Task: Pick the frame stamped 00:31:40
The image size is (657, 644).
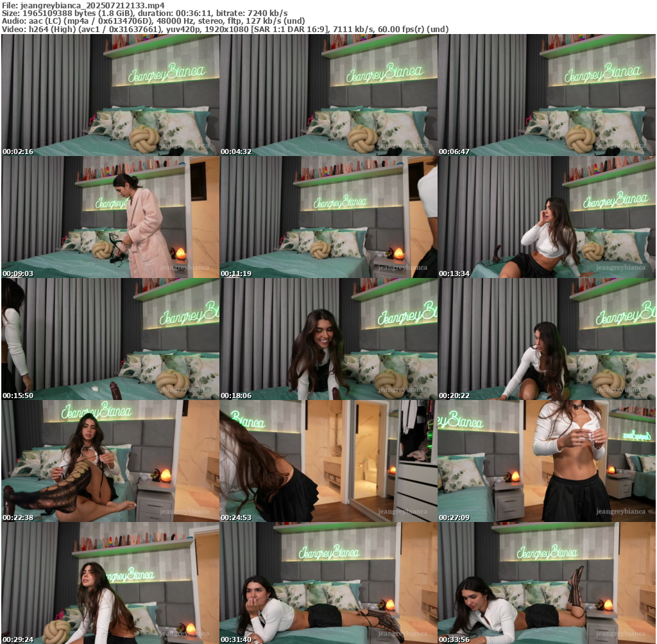Action: tap(328, 583)
